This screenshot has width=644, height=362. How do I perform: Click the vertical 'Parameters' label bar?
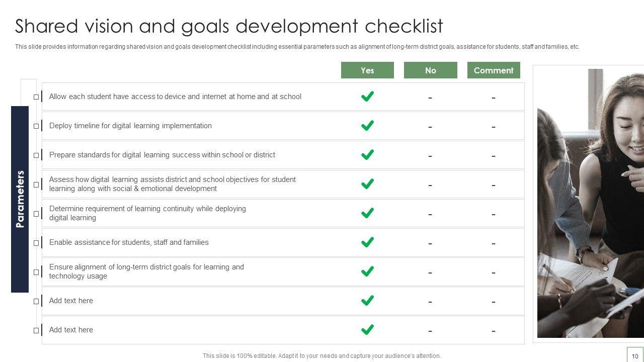point(20,199)
